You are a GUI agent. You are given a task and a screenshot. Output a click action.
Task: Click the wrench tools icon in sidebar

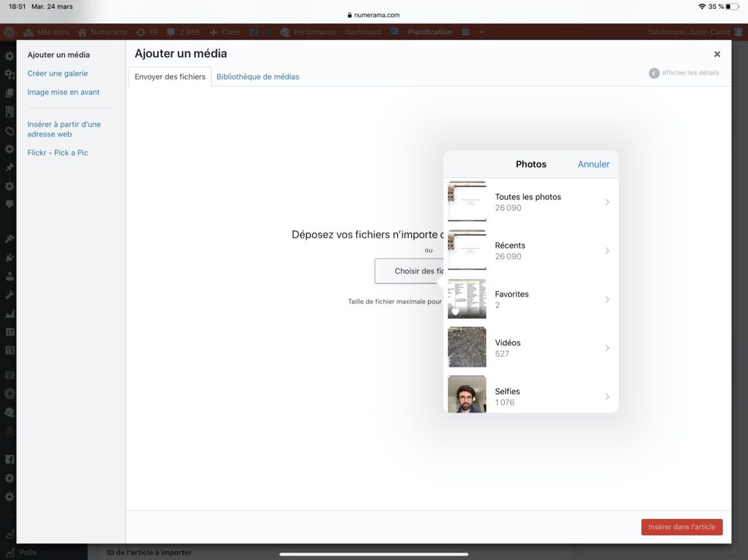point(9,295)
